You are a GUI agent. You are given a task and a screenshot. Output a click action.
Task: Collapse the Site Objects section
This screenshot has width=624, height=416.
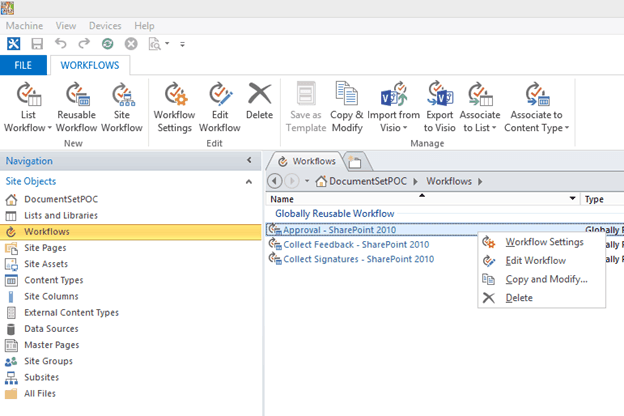coord(248,182)
